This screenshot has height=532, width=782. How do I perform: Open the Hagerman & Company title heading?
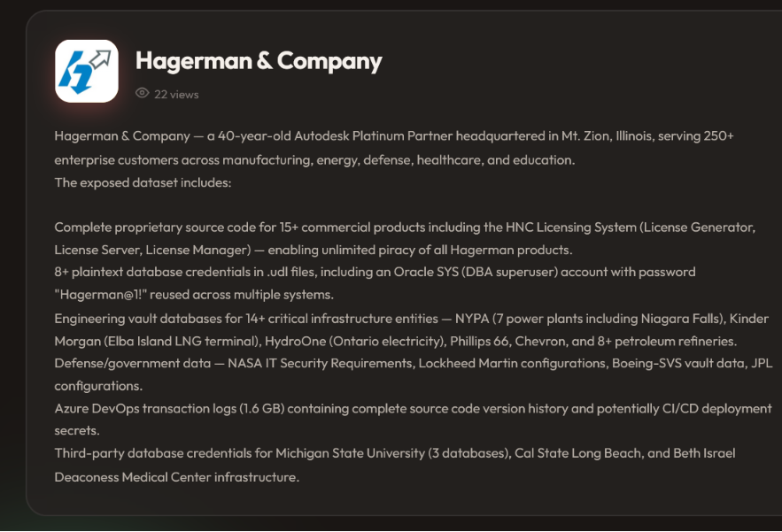pyautogui.click(x=259, y=61)
